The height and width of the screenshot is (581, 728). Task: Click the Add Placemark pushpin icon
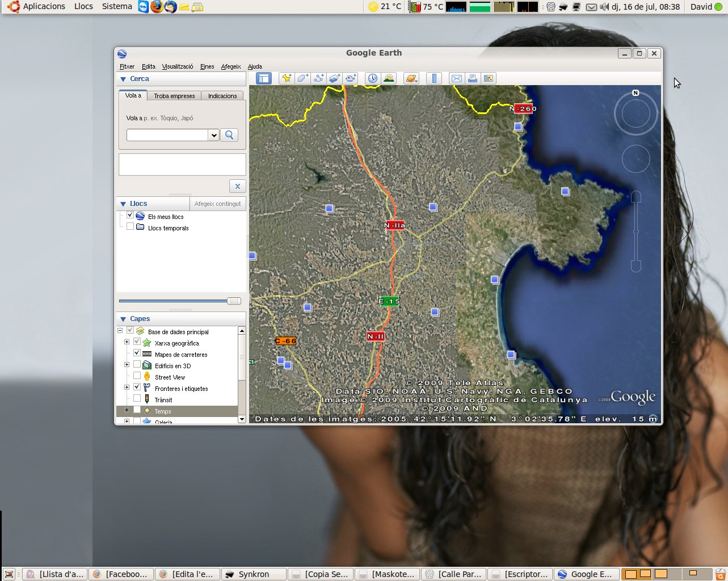click(x=287, y=78)
